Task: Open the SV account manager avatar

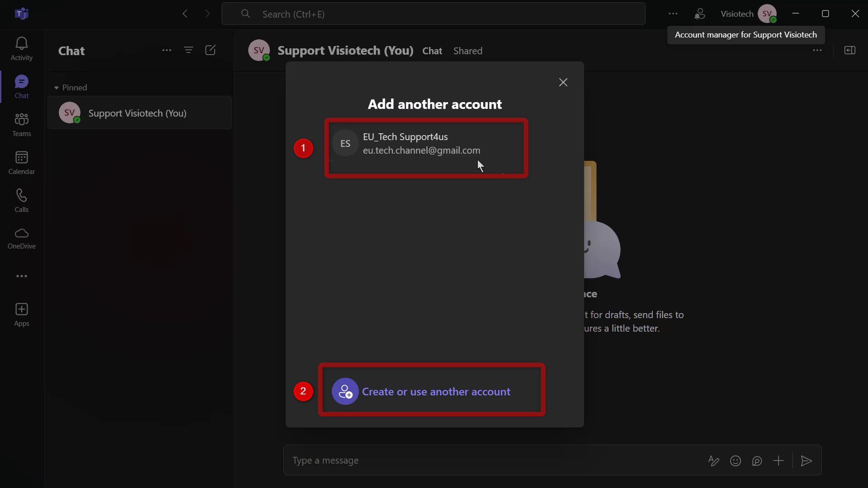Action: (767, 14)
